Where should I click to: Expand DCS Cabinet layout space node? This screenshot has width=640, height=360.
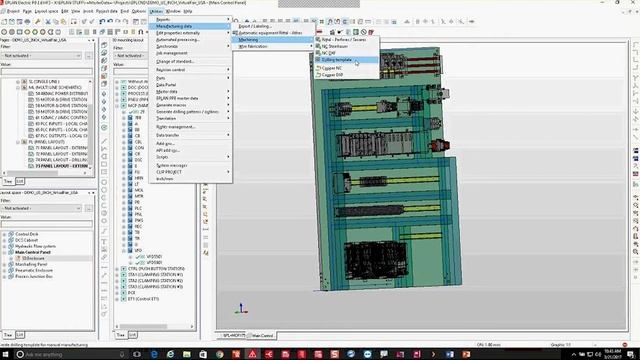point(4,240)
